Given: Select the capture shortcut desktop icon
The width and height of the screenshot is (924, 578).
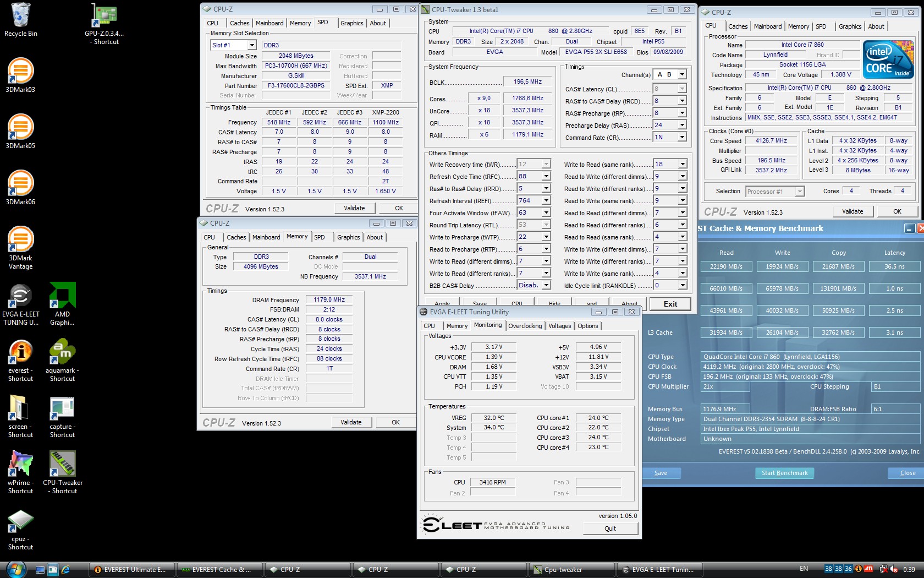Looking at the screenshot, I should click(x=62, y=417).
